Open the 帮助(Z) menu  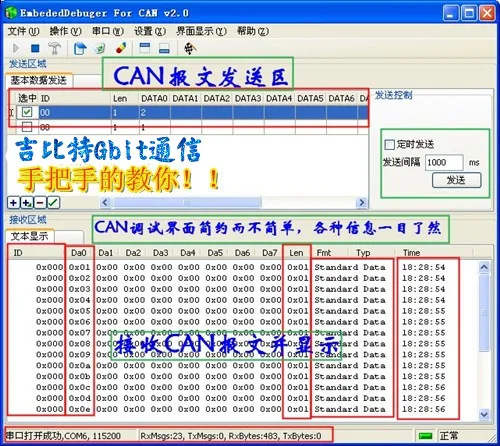coord(253,31)
